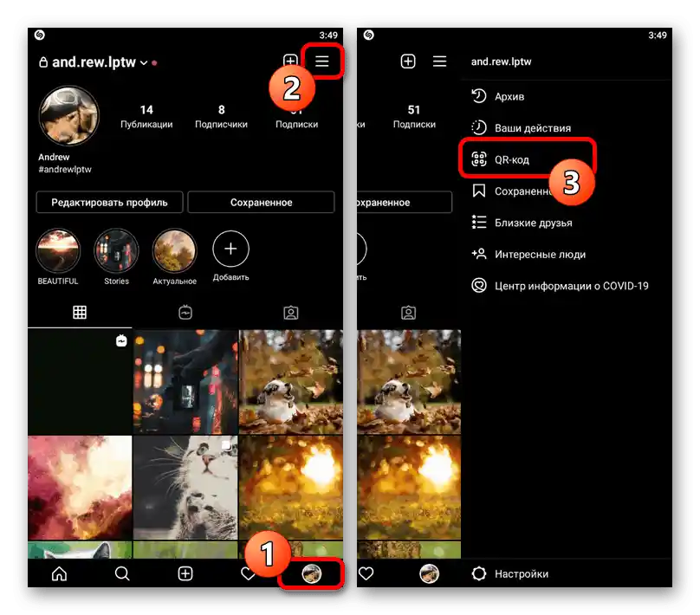Click Shazam icon in right status bar

pos(369,35)
